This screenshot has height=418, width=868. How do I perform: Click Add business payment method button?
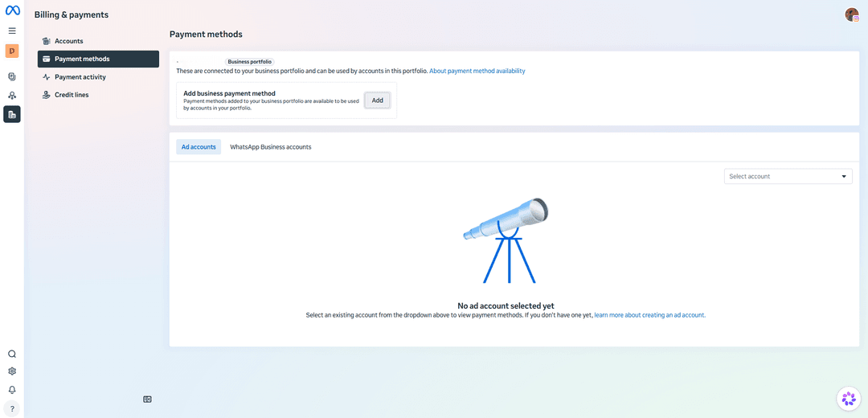(378, 100)
